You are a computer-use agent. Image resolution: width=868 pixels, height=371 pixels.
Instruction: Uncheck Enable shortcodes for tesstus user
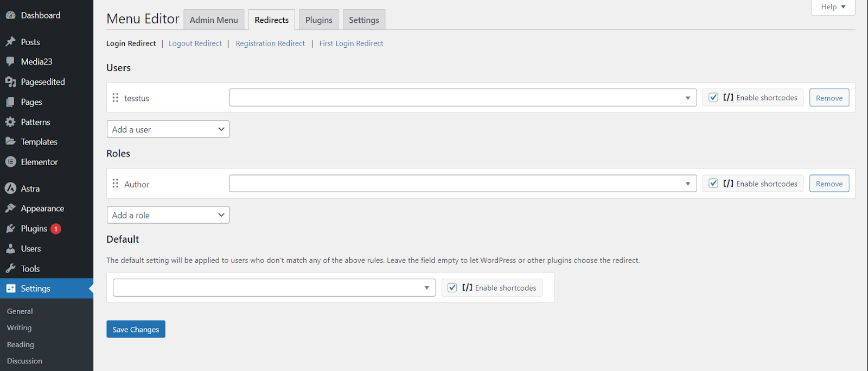713,98
